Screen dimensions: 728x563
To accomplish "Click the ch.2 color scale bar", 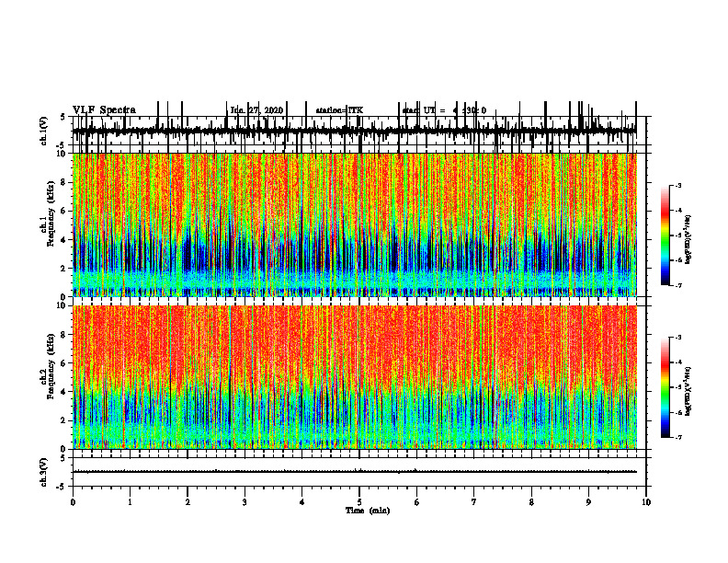I will 665,387.
